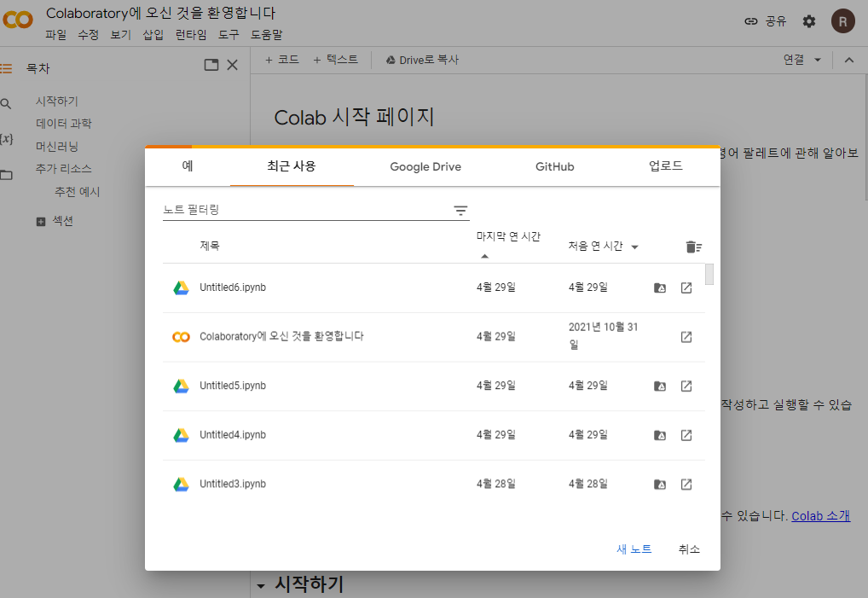Screen dimensions: 868x598
Task: Open the variables {x} sidebar icon
Action: tap(6, 139)
